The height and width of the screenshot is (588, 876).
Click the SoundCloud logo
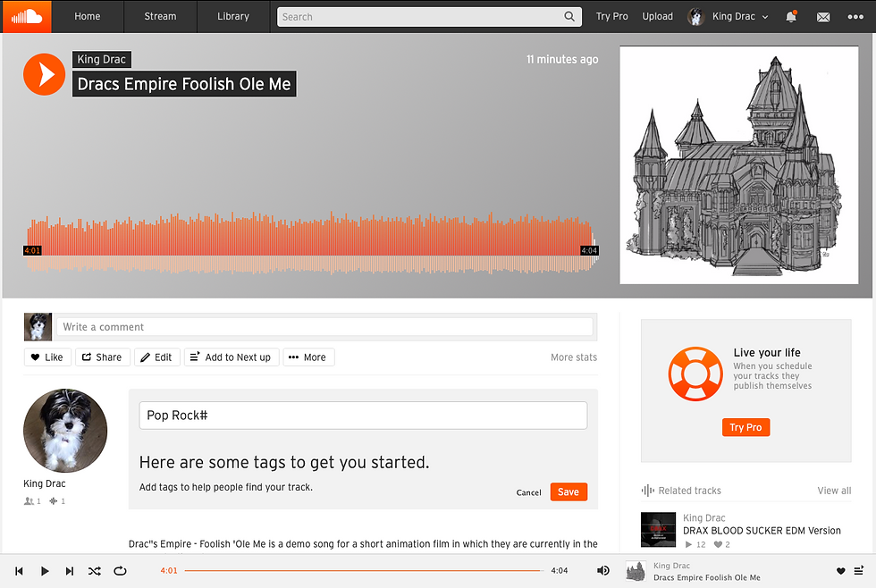click(27, 17)
